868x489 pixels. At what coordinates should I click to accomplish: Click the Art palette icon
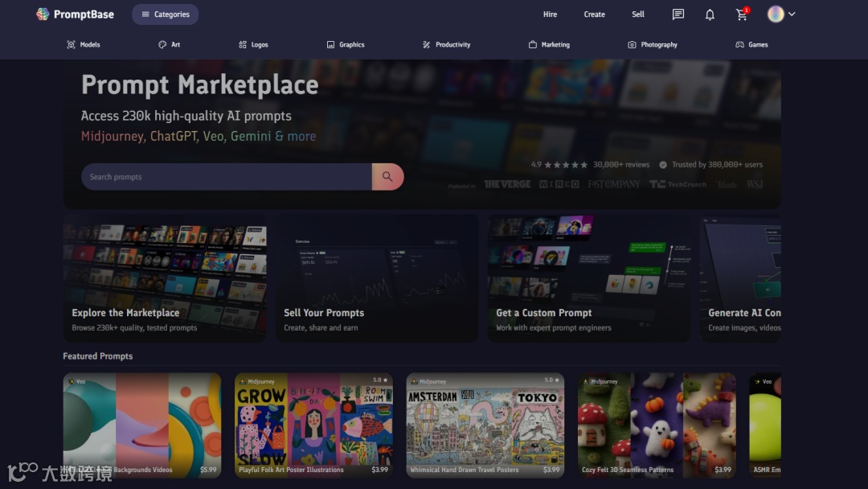(162, 45)
